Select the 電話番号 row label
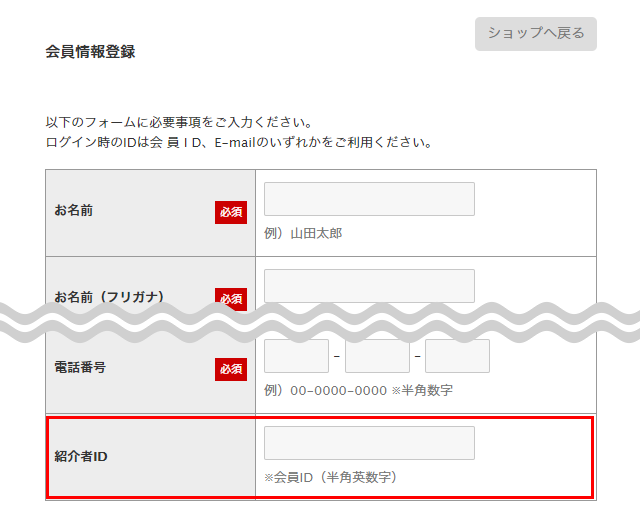This screenshot has width=640, height=524. 80,368
